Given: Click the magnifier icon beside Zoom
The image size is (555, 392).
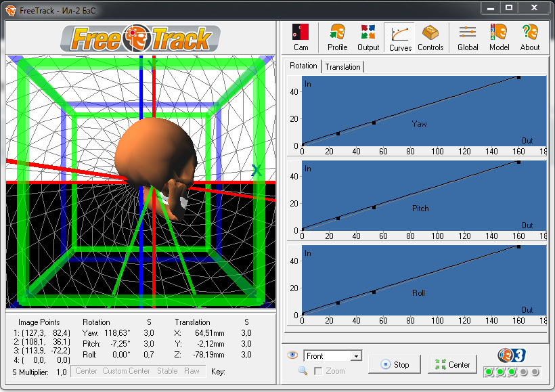Looking at the screenshot, I should 303,371.
